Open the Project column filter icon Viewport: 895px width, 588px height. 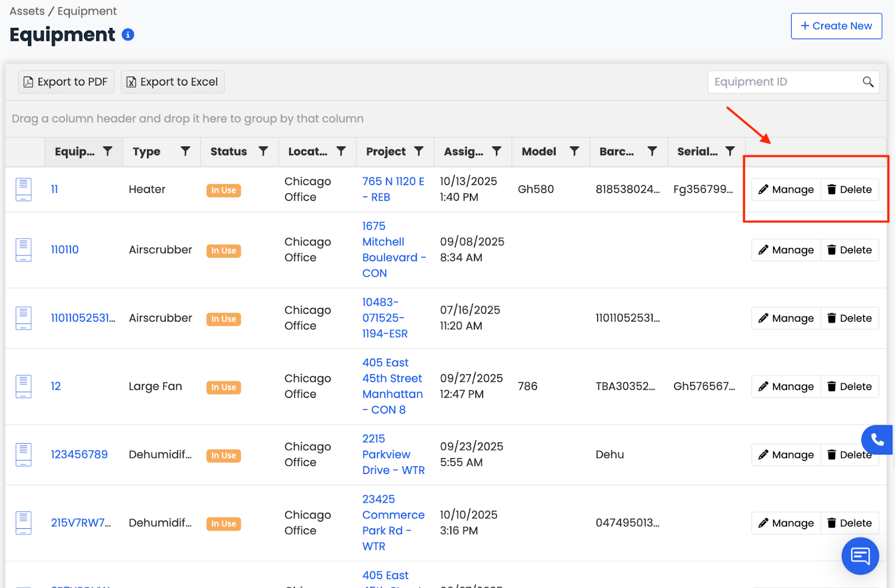click(419, 151)
